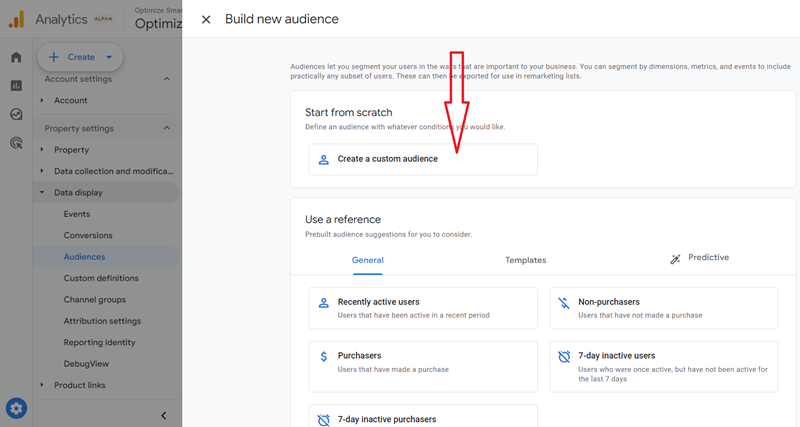Collapse the Property settings section
Image resolution: width=800 pixels, height=427 pixels.
tap(167, 128)
